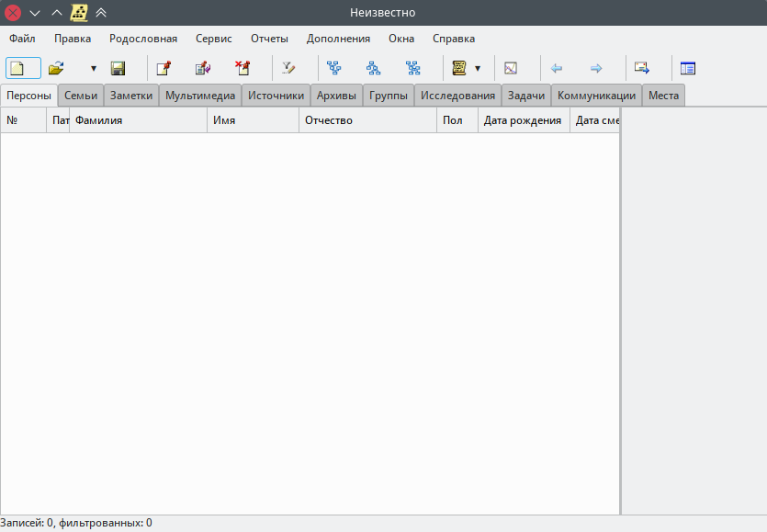This screenshot has width=767, height=532.
Task: Save the file with the floppy disk icon
Action: (x=118, y=68)
